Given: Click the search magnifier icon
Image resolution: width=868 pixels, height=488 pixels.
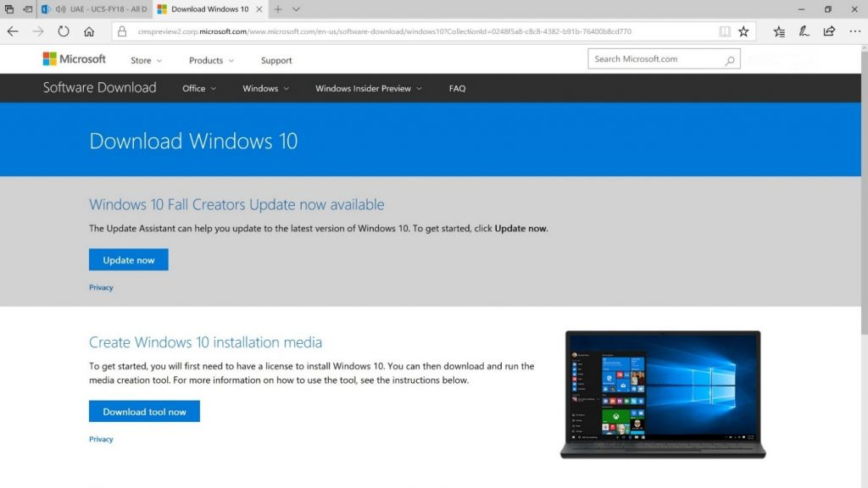Looking at the screenshot, I should pyautogui.click(x=730, y=60).
